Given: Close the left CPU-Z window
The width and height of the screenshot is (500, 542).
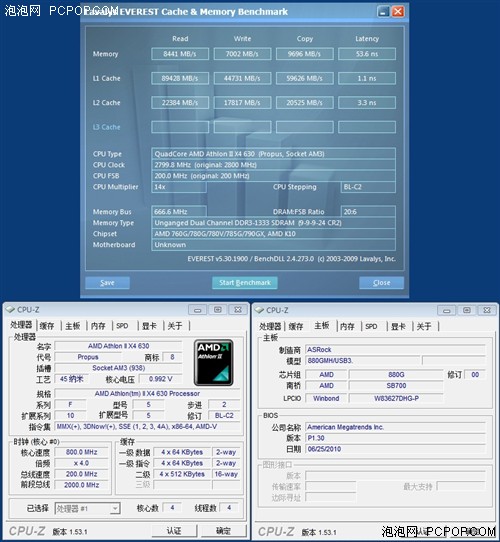Looking at the screenshot, I should [x=238, y=310].
